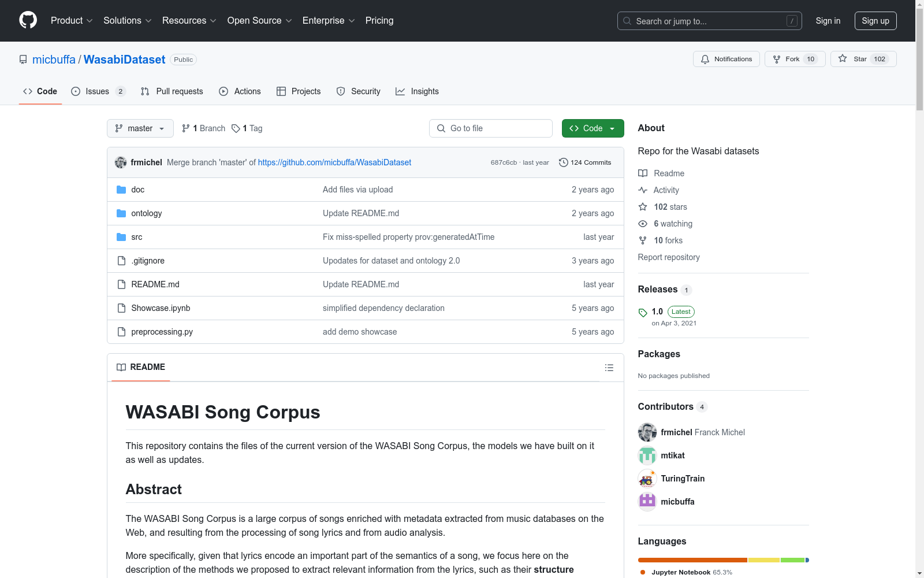Switch to the Security tab
924x578 pixels.
pos(358,91)
